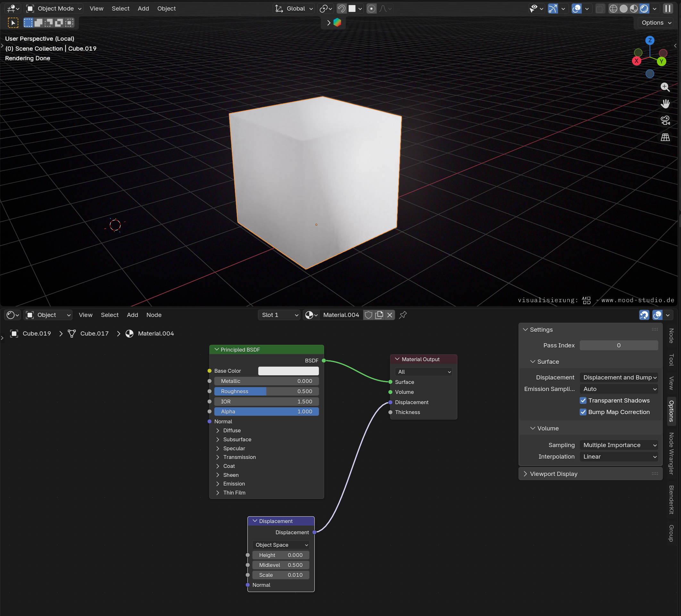Screen dimensions: 681x616
Task: Select wireframe viewport shading
Action: (613, 8)
